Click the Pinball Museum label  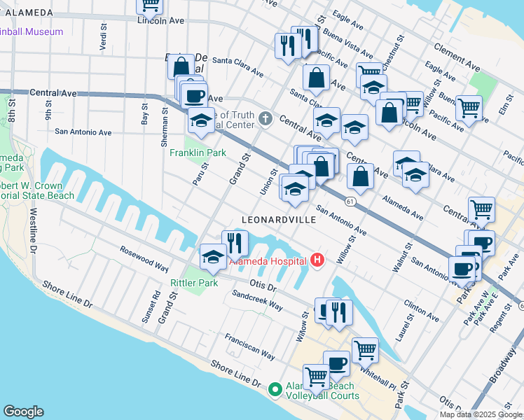tap(32, 31)
